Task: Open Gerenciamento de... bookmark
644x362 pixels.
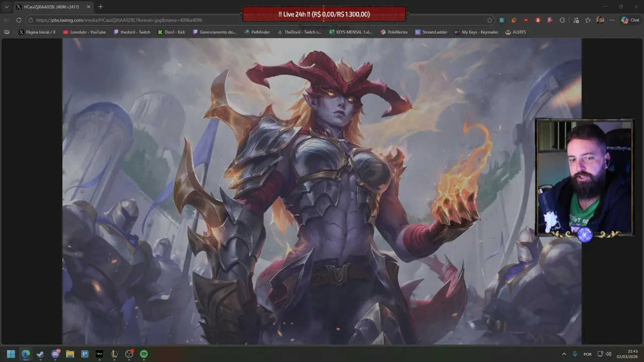Action: [214, 32]
